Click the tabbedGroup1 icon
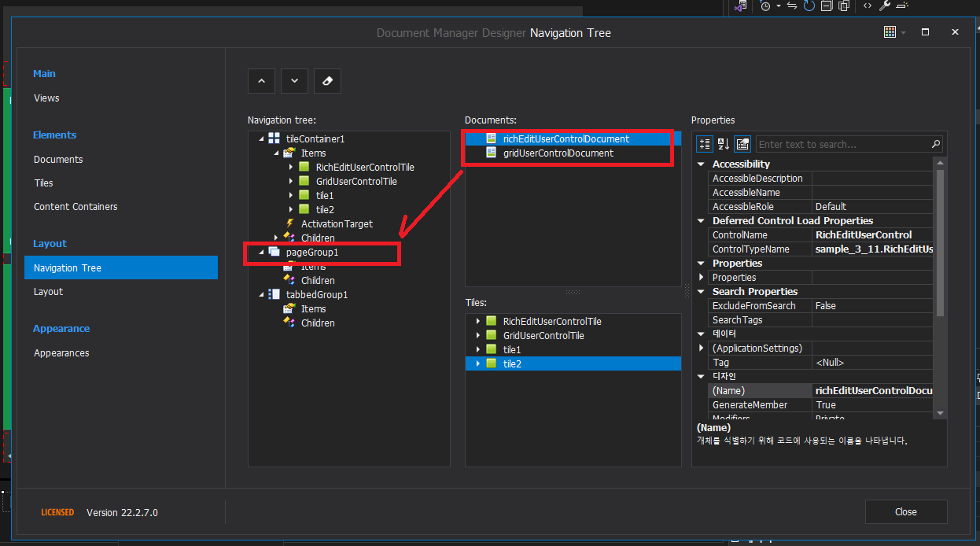 point(274,294)
